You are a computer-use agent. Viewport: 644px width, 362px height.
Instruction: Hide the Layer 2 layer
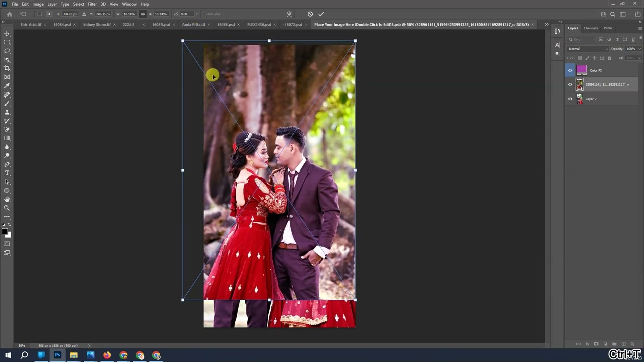pos(570,99)
